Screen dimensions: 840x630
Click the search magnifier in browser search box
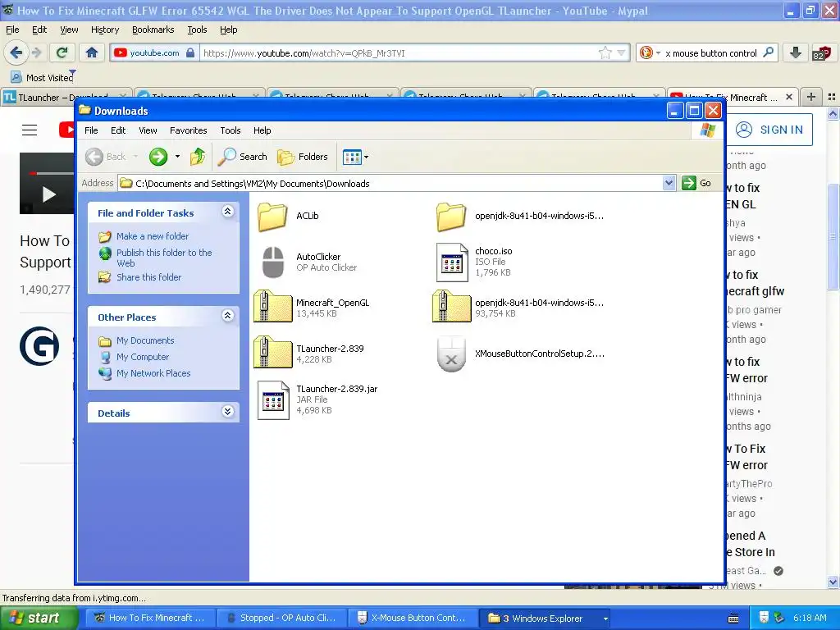tap(768, 52)
